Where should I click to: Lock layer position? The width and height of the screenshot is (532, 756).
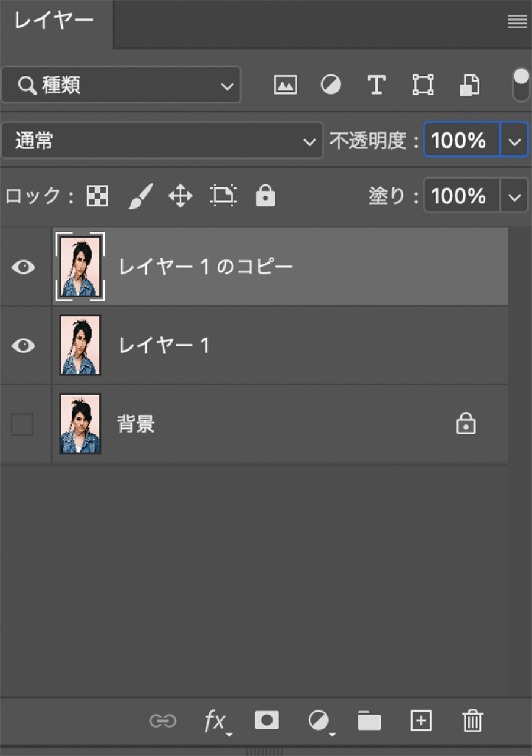point(180,196)
